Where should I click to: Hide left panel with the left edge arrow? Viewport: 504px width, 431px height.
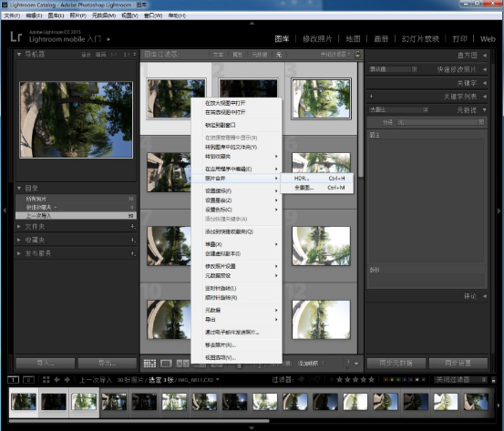[x=5, y=210]
